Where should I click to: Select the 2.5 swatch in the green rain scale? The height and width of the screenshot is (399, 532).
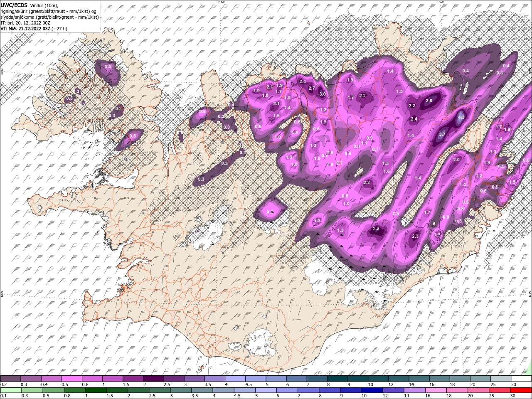coord(159,390)
